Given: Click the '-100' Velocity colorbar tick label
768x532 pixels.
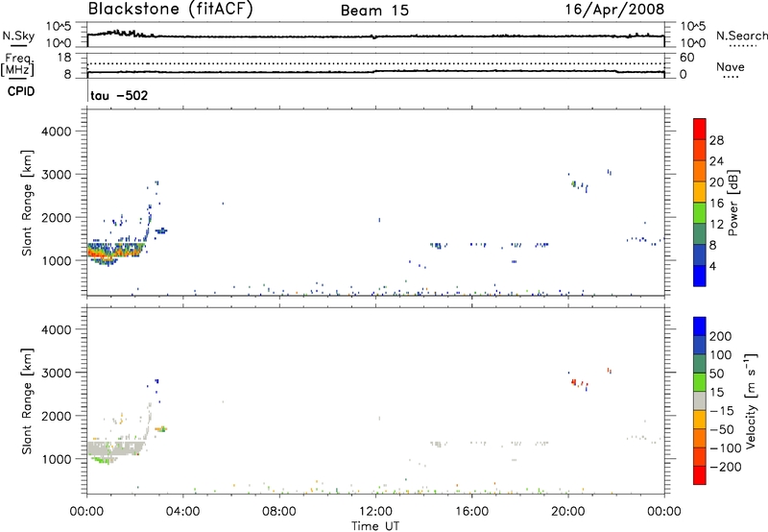Looking at the screenshot, I should 727,448.
